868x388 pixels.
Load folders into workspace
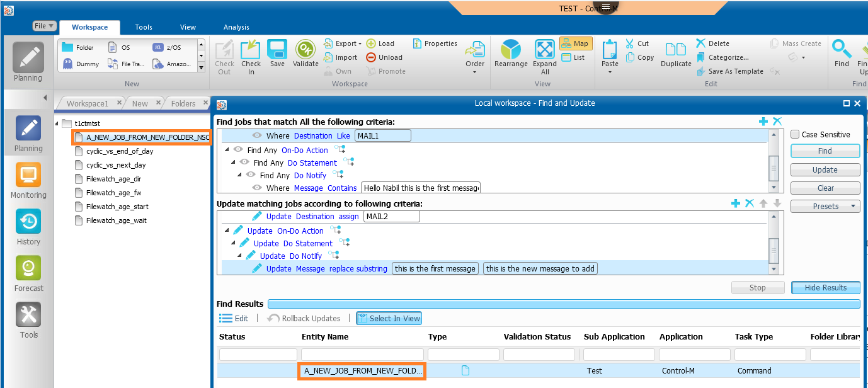point(380,43)
